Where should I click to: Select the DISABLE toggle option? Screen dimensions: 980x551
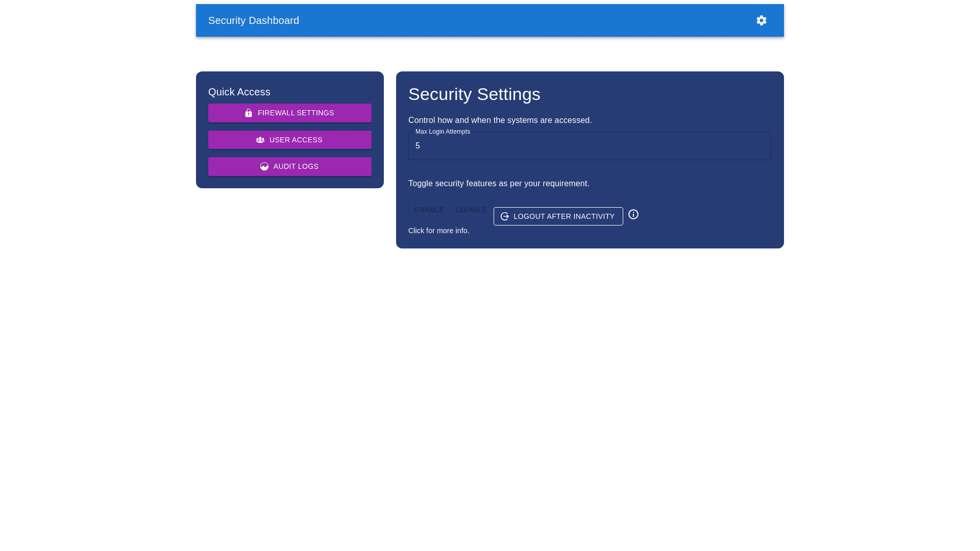point(471,210)
